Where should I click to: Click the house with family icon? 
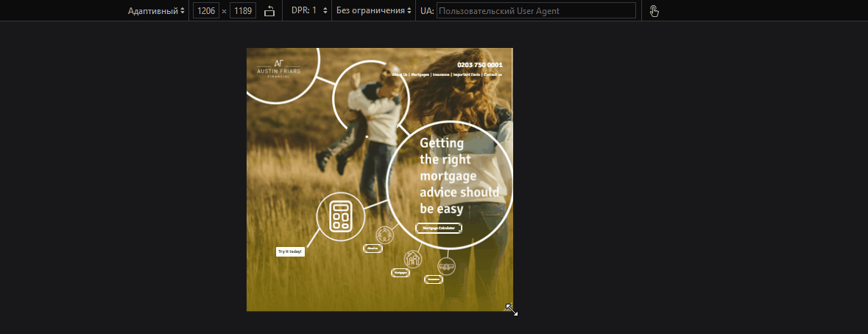tap(413, 259)
